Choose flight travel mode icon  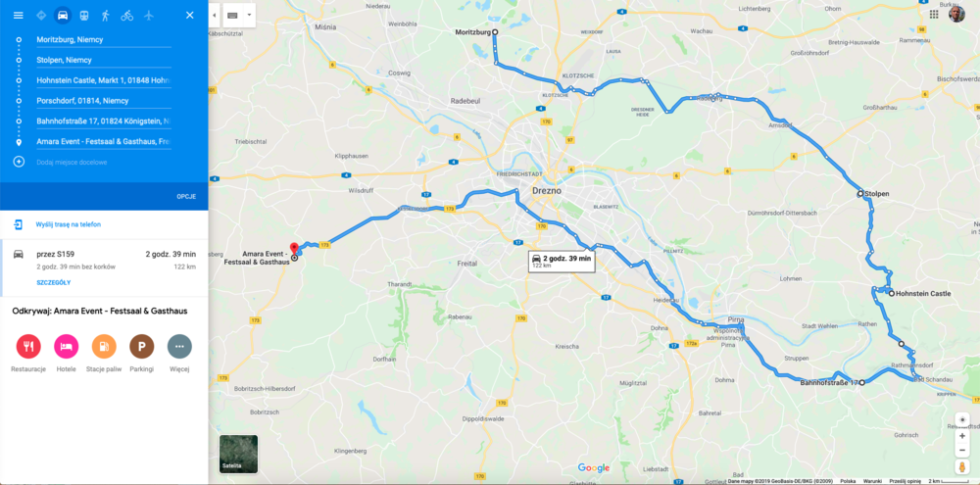point(148,15)
